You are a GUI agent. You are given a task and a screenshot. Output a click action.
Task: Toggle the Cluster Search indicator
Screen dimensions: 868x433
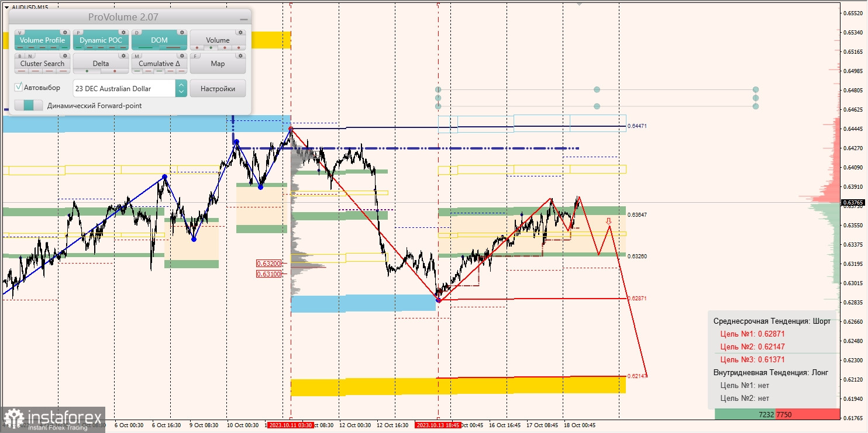click(x=42, y=63)
